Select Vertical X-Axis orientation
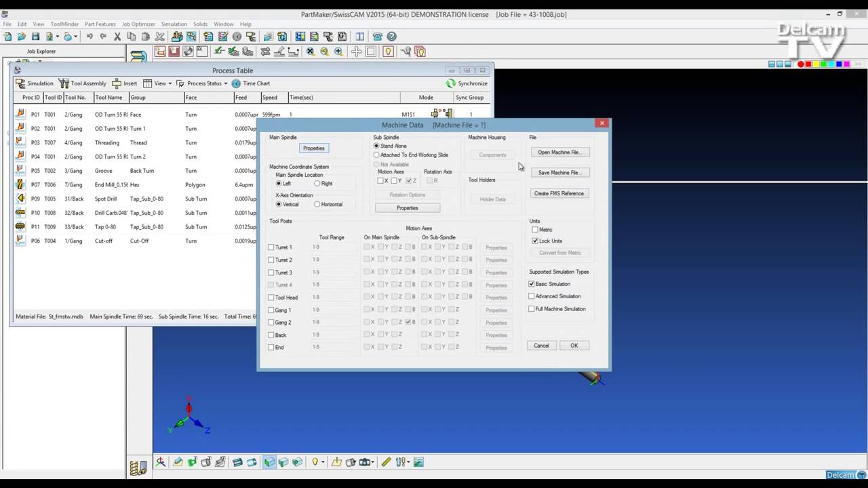 (x=287, y=204)
